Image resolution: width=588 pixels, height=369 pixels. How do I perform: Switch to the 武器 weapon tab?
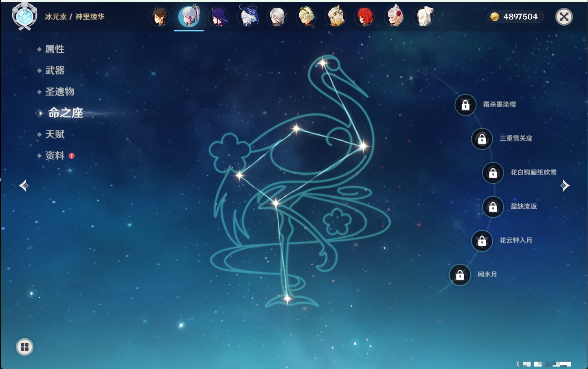click(x=55, y=71)
